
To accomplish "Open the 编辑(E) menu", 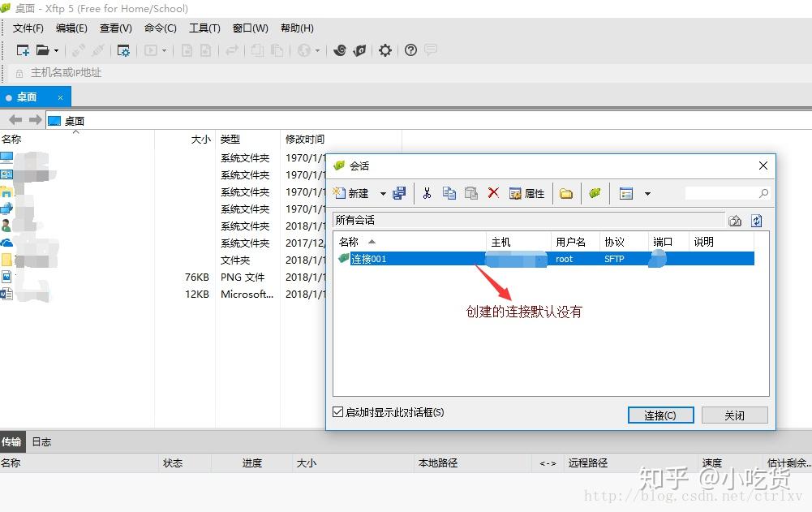I will pos(71,28).
